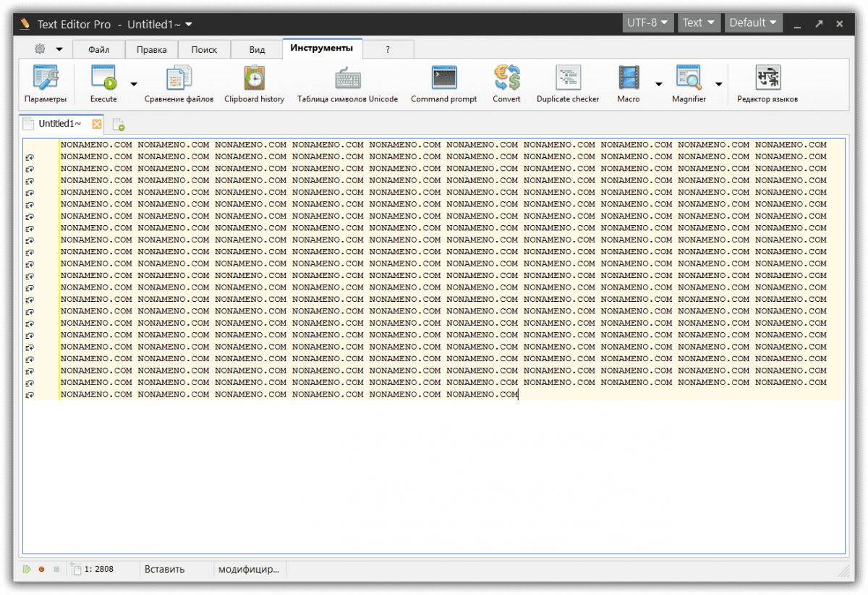Open the Default theme dropdown
868x595 pixels.
pyautogui.click(x=753, y=23)
